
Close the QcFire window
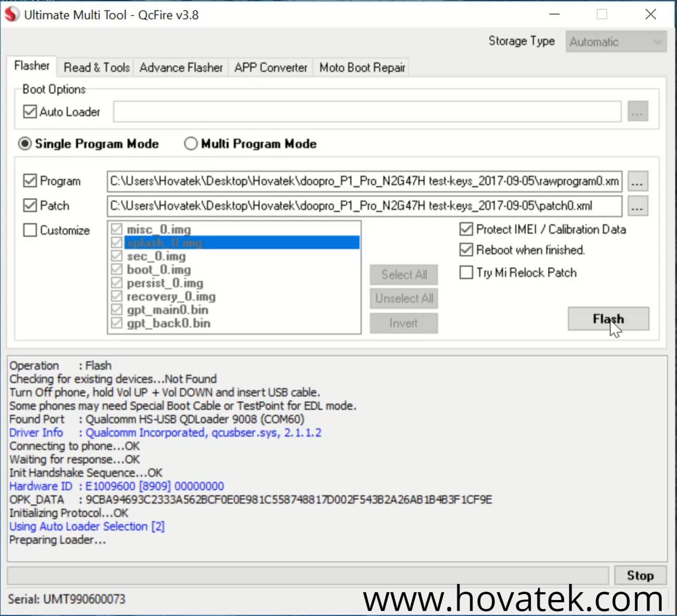(650, 14)
